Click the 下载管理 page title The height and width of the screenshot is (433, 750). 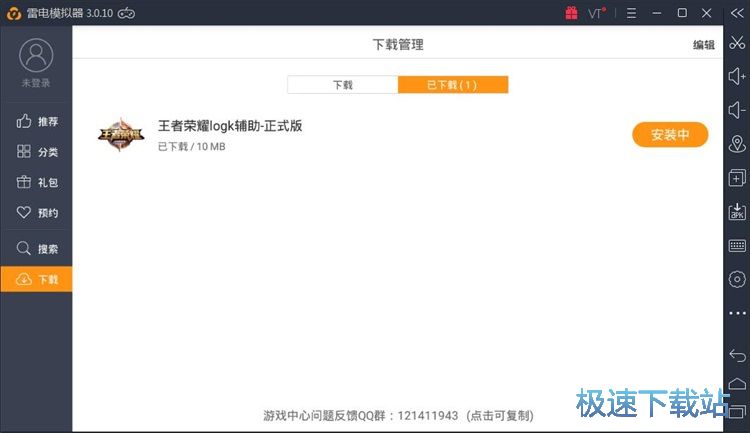point(398,45)
